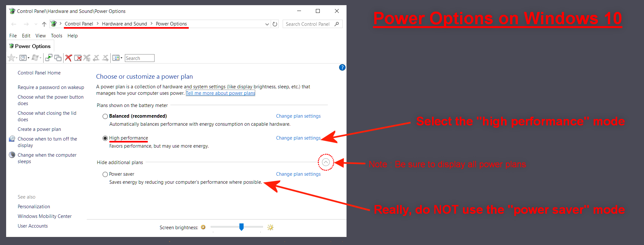Open the File menu

[x=13, y=36]
